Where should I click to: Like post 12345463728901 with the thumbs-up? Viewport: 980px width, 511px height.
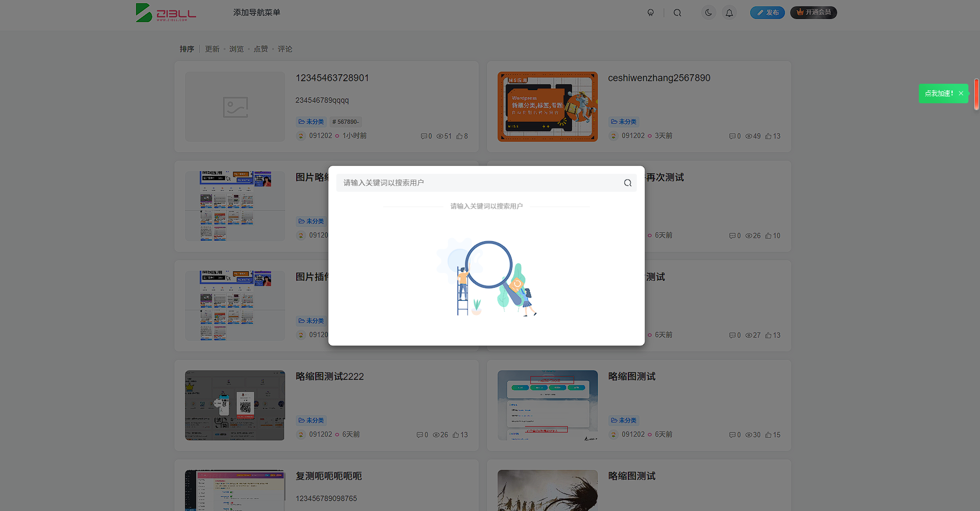pyautogui.click(x=459, y=135)
